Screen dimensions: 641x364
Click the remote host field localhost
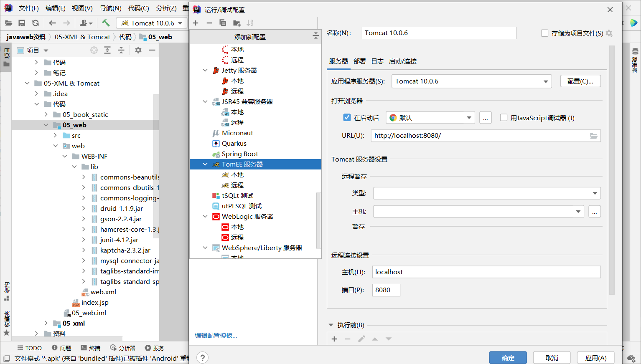[x=486, y=272]
